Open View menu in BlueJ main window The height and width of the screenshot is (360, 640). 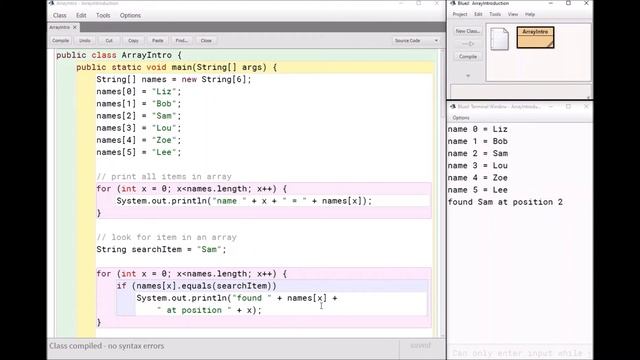[x=513, y=14]
